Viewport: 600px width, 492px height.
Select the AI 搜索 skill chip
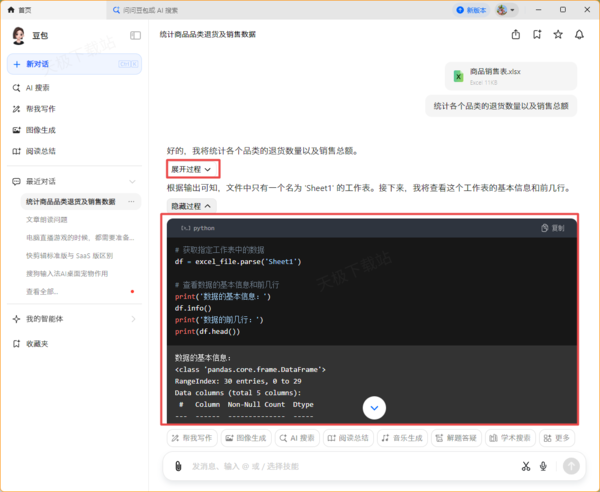297,438
